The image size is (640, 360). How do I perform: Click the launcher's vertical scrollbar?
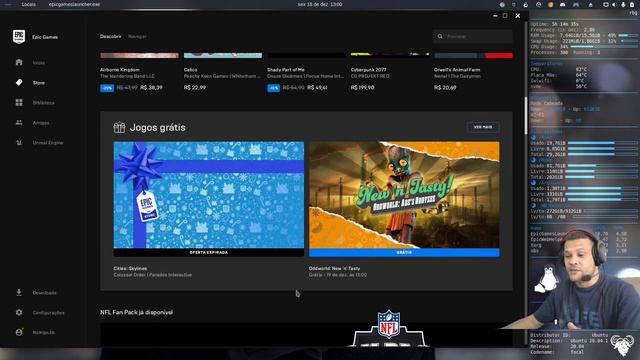tap(525, 116)
